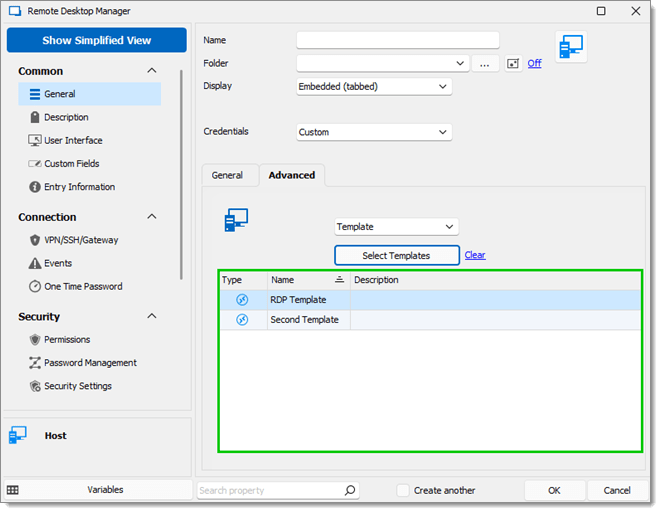Click the One Time Password clock icon
This screenshot has height=513, width=661.
(35, 287)
